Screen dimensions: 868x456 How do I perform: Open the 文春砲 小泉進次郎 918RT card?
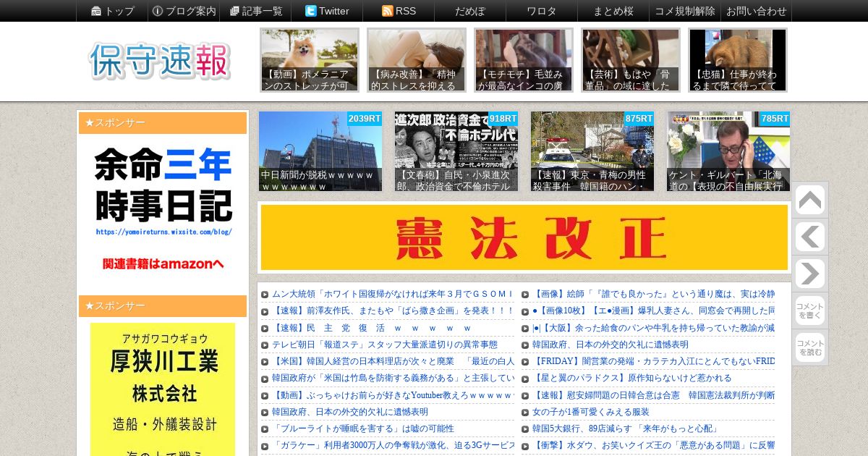click(456, 151)
